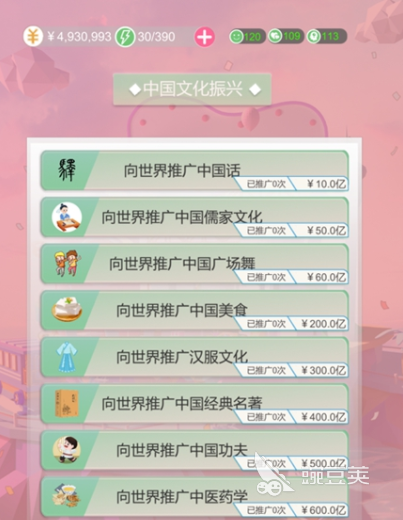Click the green lightning energy icon

coord(125,37)
